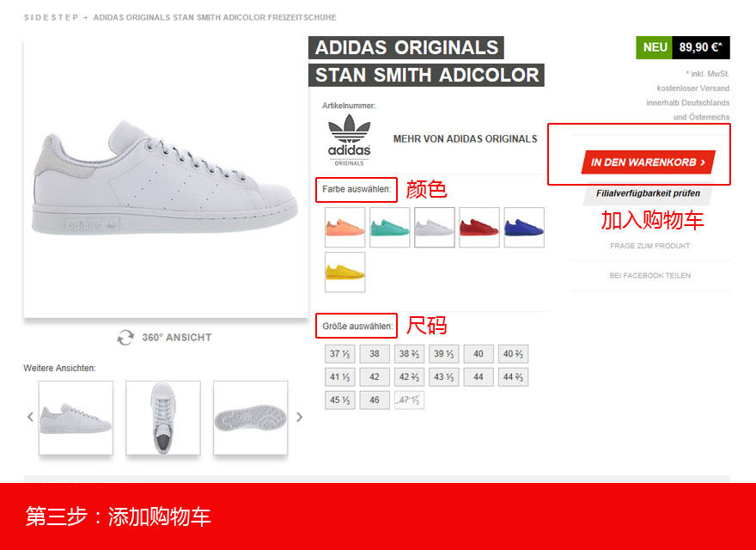Add to cart with In den Warenkorb
Screen dimensions: 756x550
648,162
